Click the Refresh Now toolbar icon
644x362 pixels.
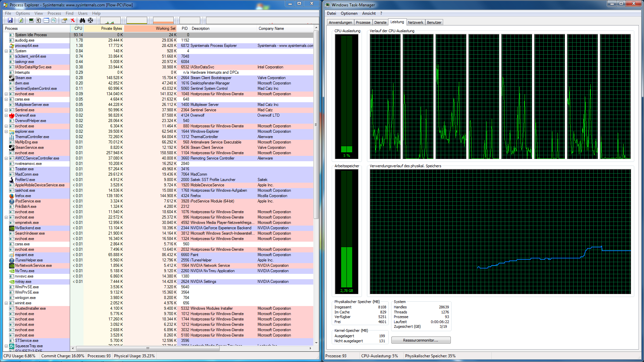coord(21,20)
